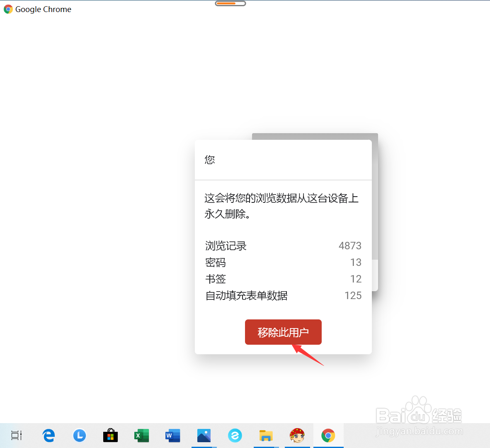This screenshot has height=448, width=490.
Task: Open the Microsoft Store taskbar icon
Action: (110, 435)
